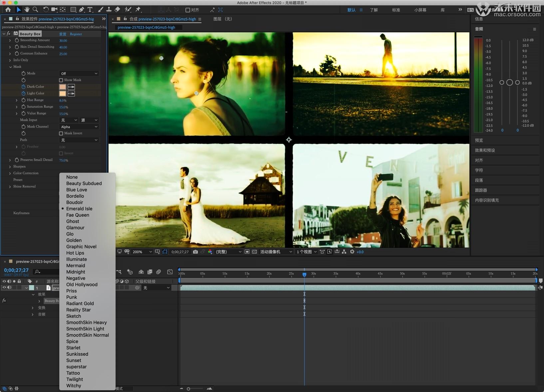Viewport: 544px width, 392px height.
Task: Tick the Mask Invert checkbox
Action: (61, 133)
